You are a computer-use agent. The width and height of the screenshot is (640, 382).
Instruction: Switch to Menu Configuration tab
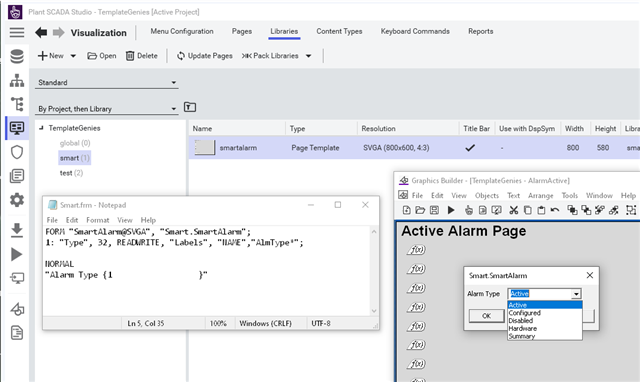coord(182,31)
